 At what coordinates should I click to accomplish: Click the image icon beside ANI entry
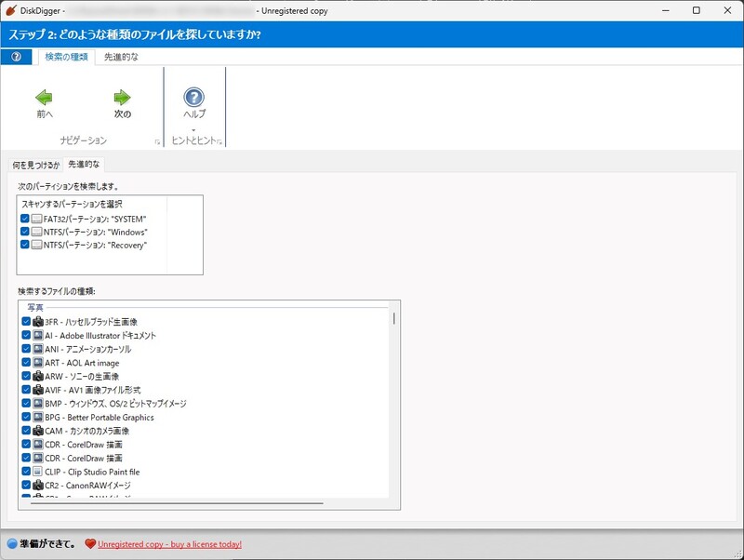click(x=38, y=349)
